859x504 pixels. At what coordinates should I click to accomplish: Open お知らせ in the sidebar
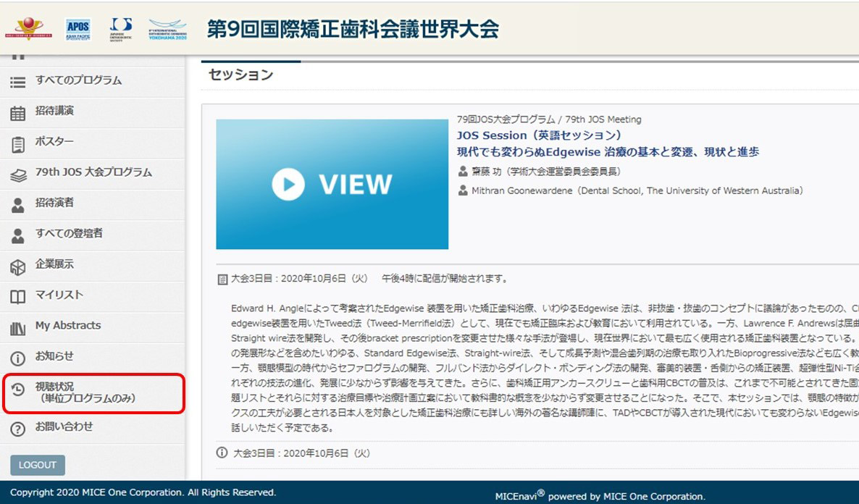coord(92,358)
